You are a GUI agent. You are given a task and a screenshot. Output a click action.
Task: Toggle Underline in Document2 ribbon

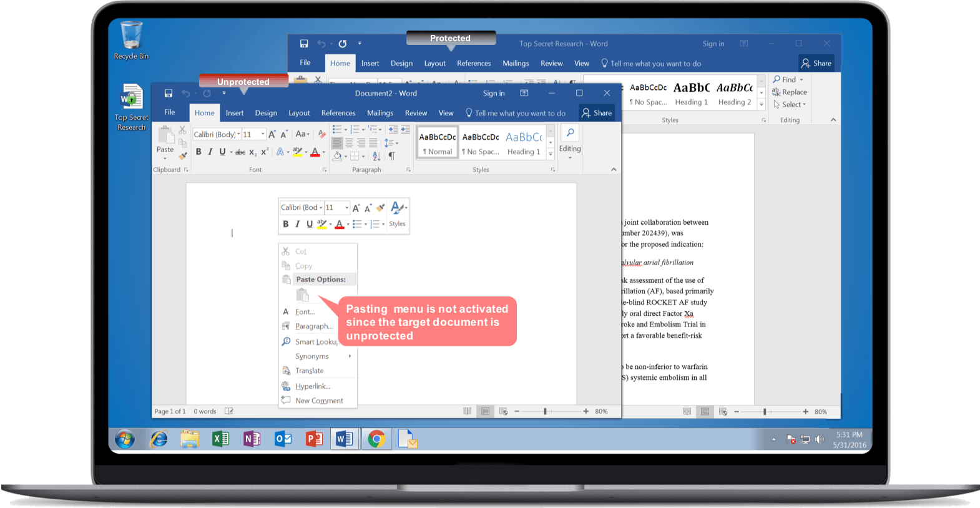222,152
